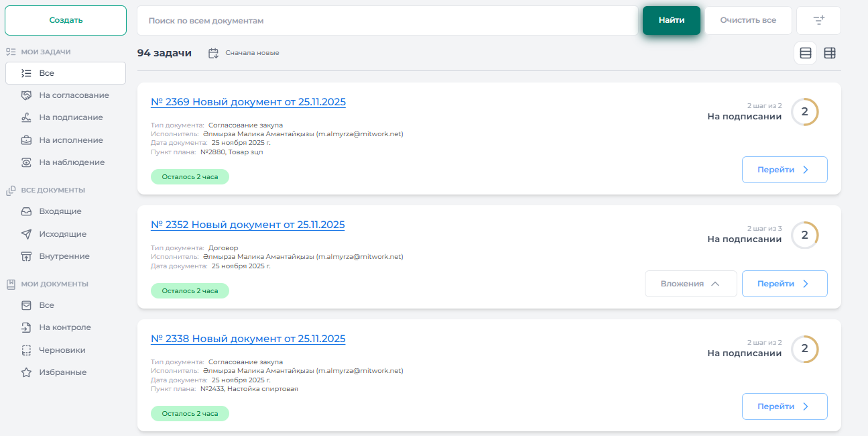This screenshot has width=868, height=436.
Task: Focus the 'Поиск по всем документам' field
Action: tap(387, 21)
